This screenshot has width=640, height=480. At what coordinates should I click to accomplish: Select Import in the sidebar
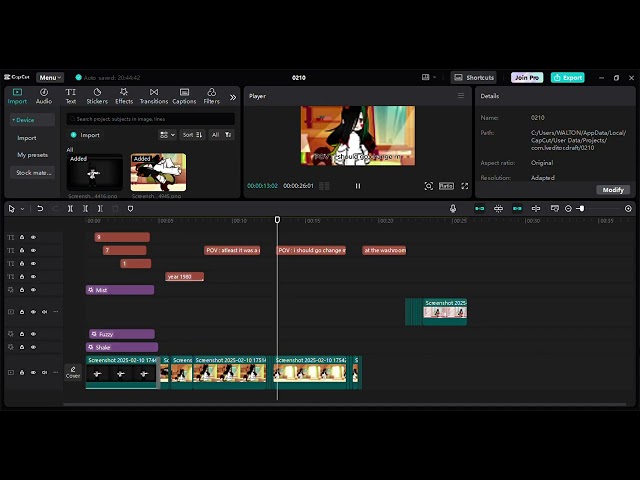[x=27, y=138]
